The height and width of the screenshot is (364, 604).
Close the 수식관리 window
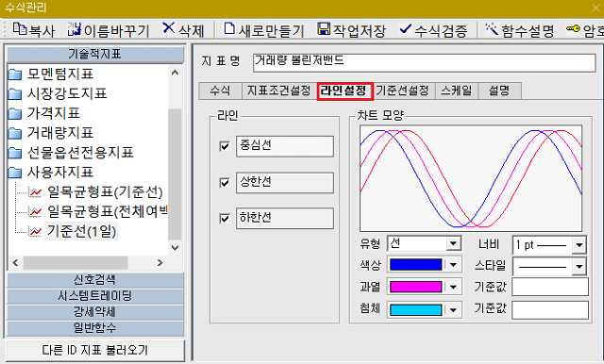tap(596, 8)
